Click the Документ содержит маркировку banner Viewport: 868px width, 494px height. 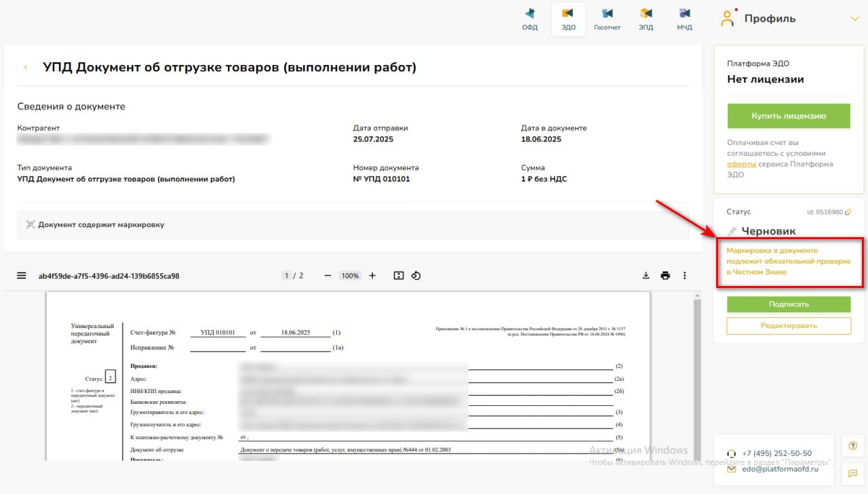353,224
